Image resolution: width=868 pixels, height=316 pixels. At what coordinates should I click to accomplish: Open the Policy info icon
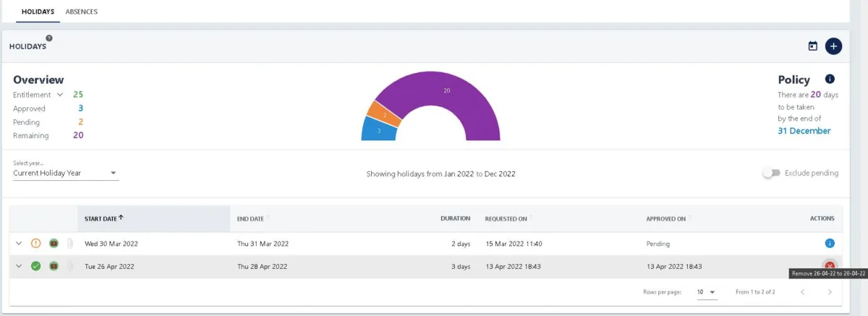[830, 79]
